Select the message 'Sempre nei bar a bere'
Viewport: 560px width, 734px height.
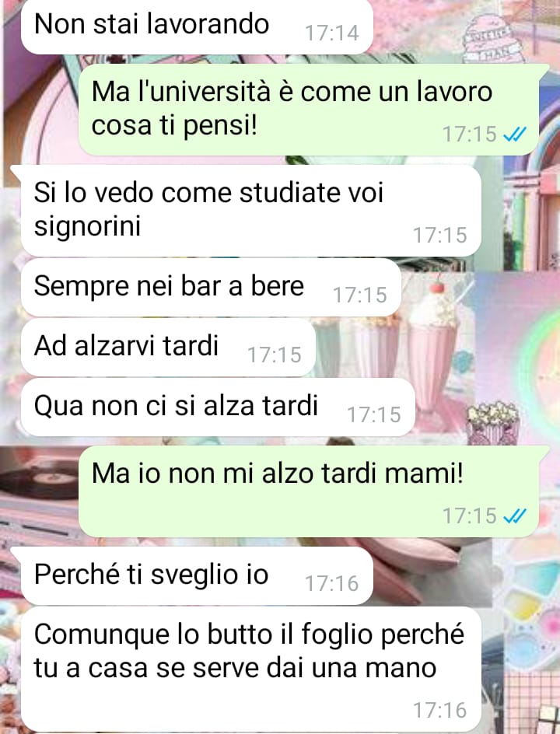pyautogui.click(x=211, y=288)
